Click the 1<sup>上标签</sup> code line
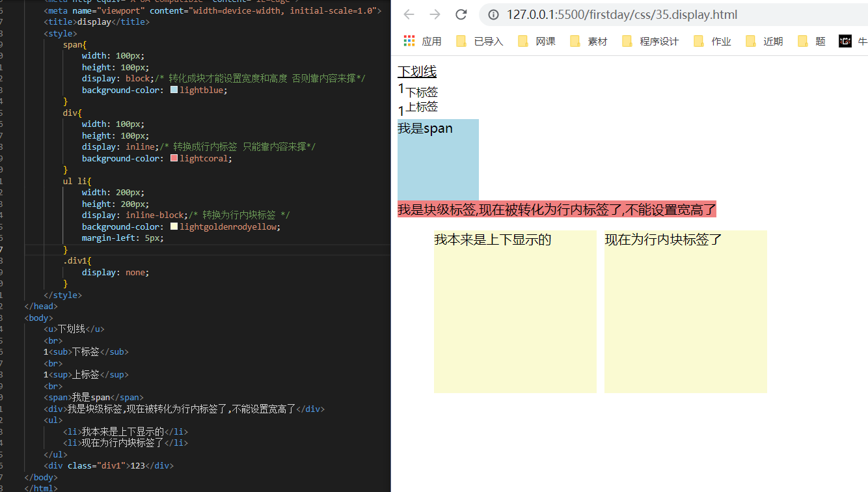The image size is (868, 492). (86, 374)
